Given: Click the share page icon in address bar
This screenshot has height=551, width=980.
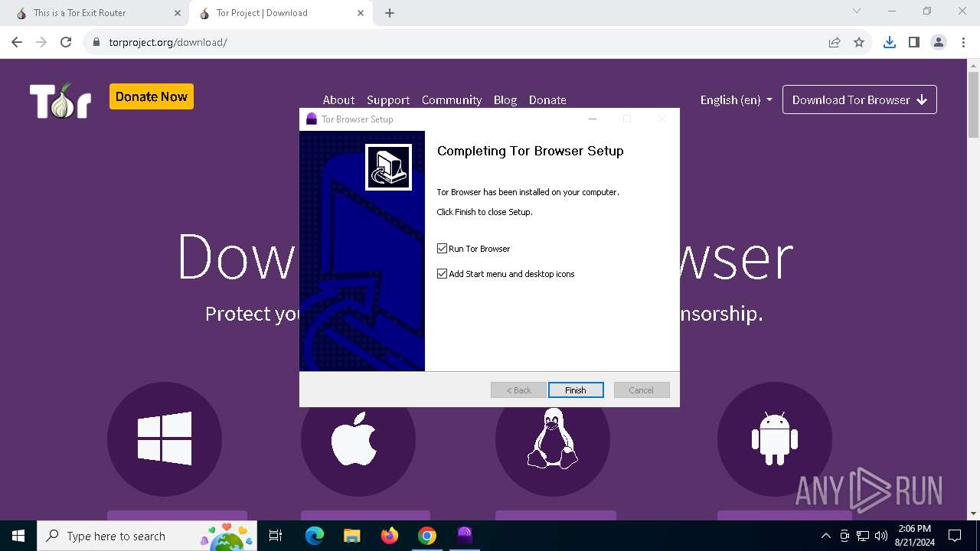Looking at the screenshot, I should (x=835, y=42).
